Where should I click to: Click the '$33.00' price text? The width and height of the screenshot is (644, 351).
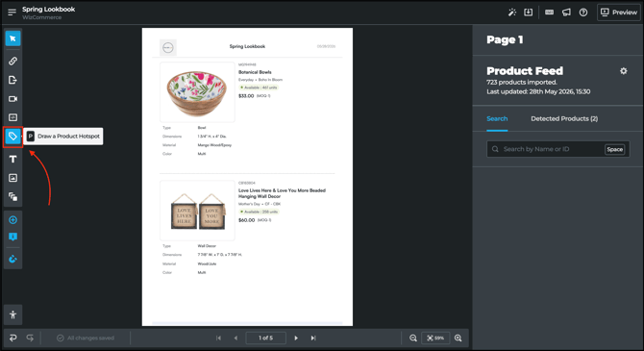point(246,96)
